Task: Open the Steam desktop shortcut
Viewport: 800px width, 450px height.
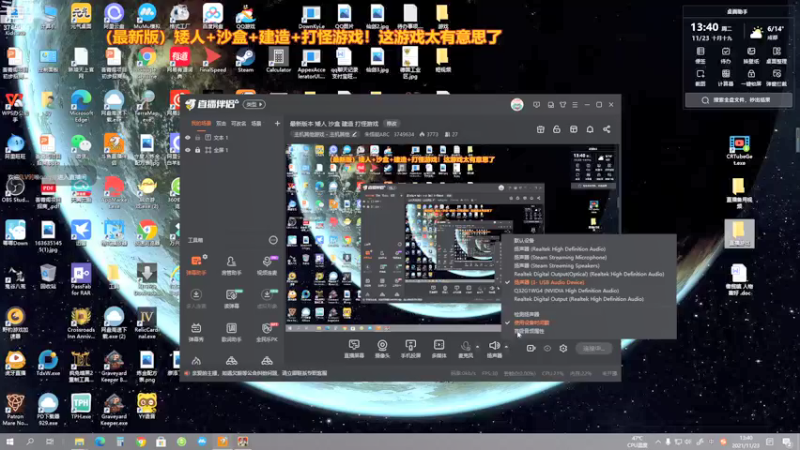Action: click(x=245, y=60)
